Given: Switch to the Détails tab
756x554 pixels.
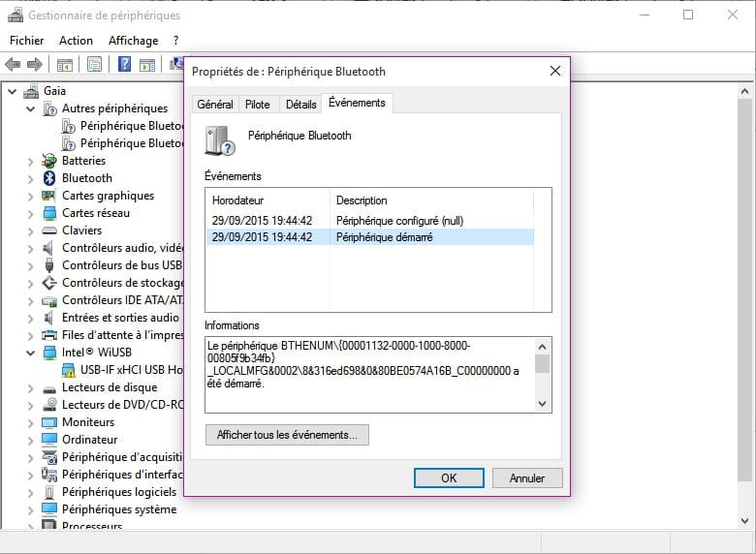Looking at the screenshot, I should coord(300,104).
